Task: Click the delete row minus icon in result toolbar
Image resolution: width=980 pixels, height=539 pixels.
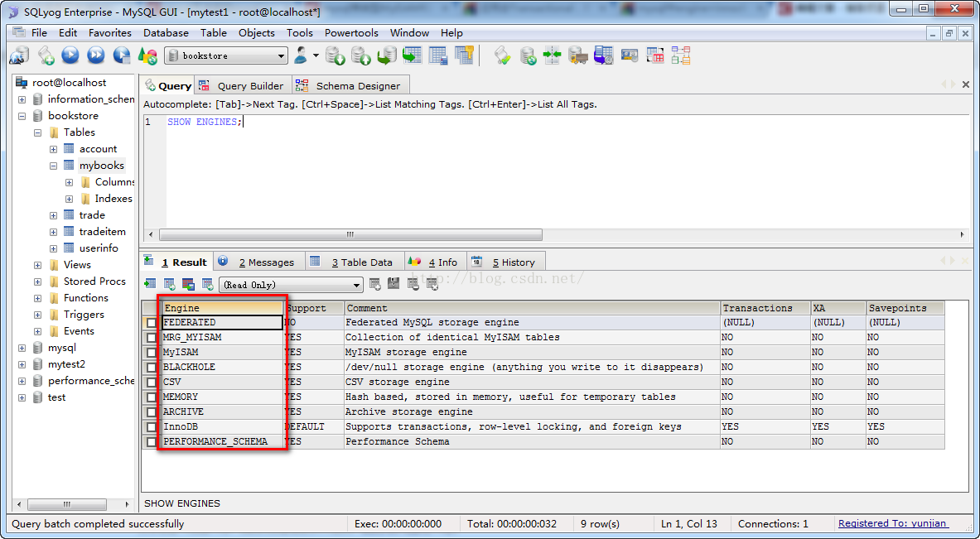Action: [413, 284]
